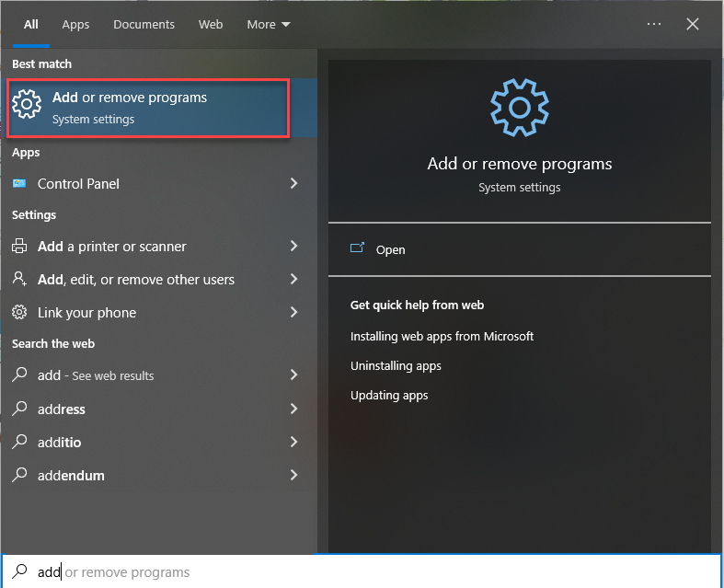Click in the search text field

coord(361,571)
